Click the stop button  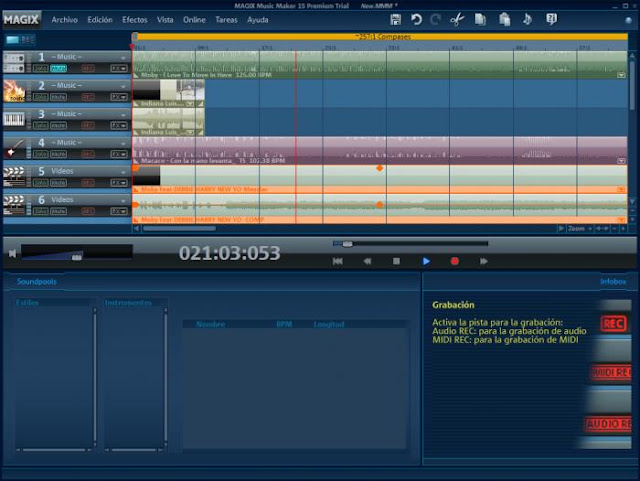pos(396,261)
